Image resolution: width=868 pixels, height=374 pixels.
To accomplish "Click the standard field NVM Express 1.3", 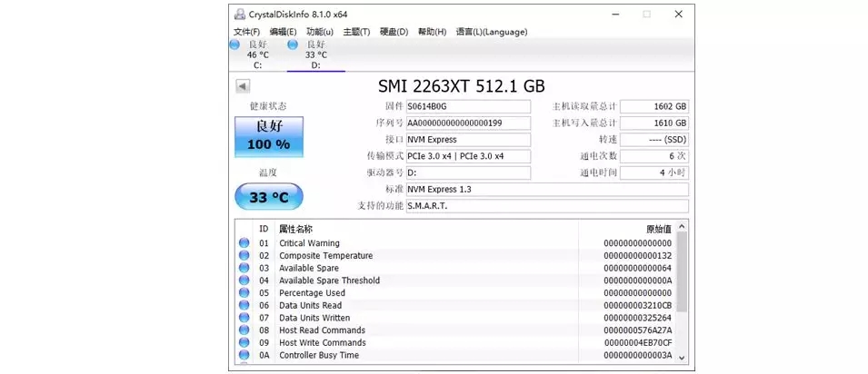I will tap(547, 189).
